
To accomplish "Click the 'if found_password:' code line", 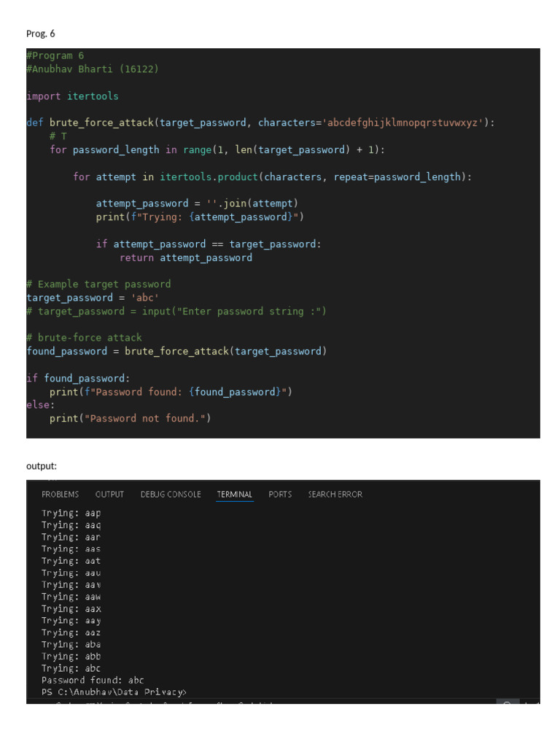I will point(78,378).
